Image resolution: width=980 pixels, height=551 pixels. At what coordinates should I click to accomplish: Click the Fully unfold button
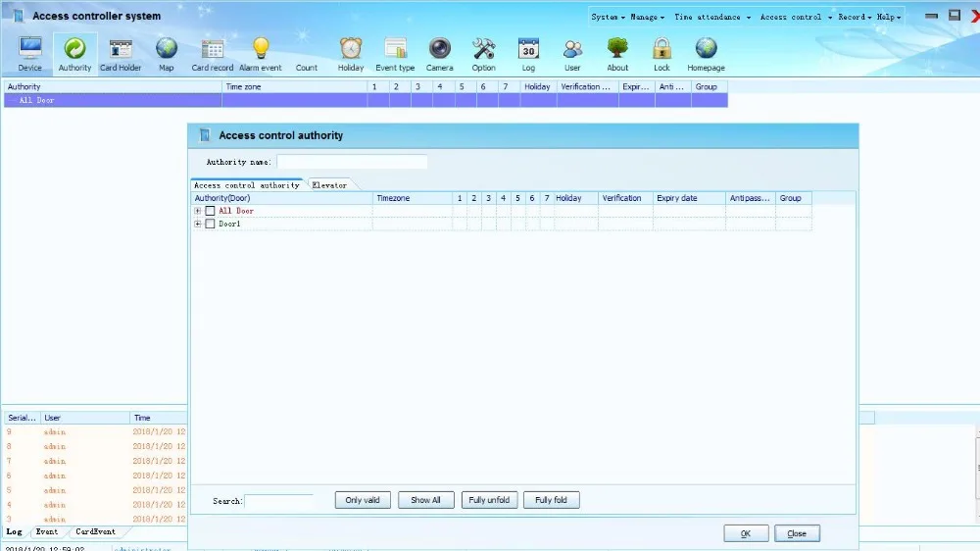pos(489,500)
